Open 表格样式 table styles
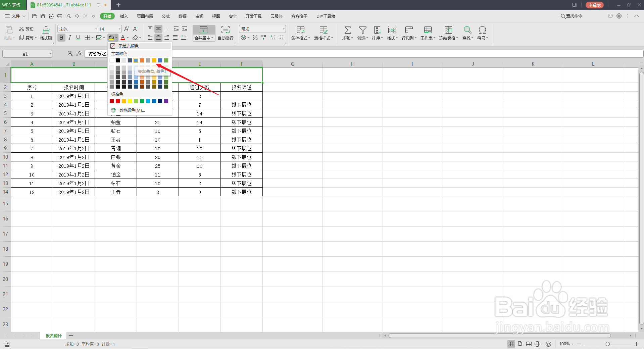The image size is (644, 349). click(324, 33)
